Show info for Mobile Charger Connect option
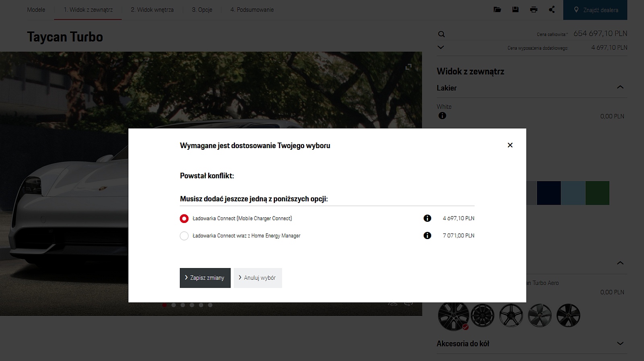644x361 pixels. [427, 218]
